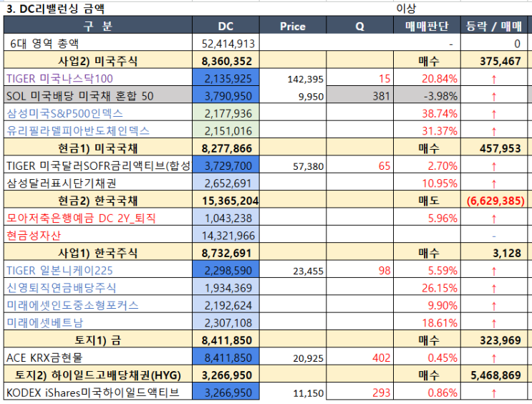
Task: Select the 'Price' column header
Action: tap(292, 26)
